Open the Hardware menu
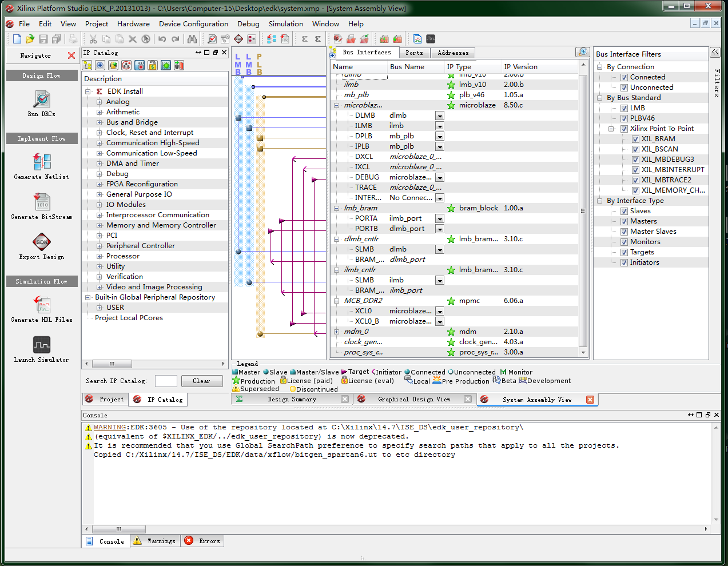 133,23
